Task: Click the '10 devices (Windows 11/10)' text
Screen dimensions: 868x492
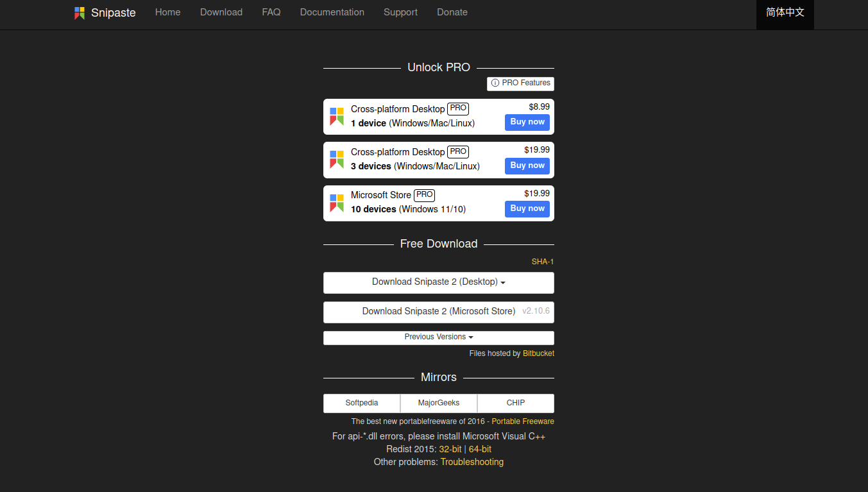Action: pos(408,209)
